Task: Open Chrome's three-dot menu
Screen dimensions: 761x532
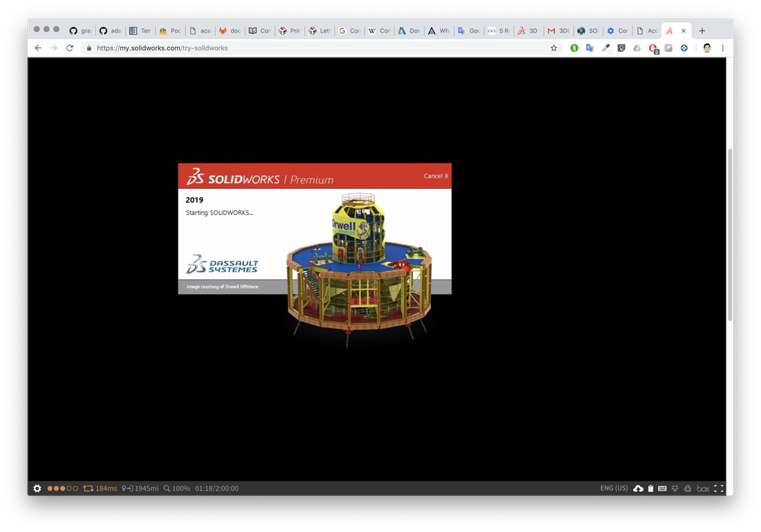Action: pyautogui.click(x=723, y=48)
